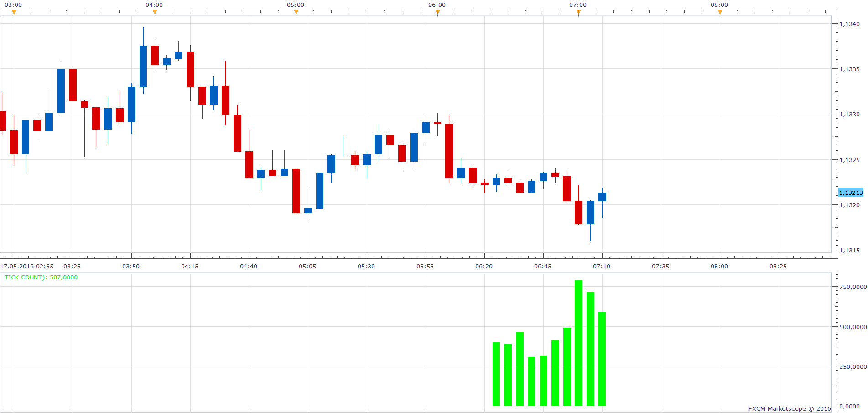Click the 07:10 bottom time label
The image size is (868, 413).
tap(602, 266)
